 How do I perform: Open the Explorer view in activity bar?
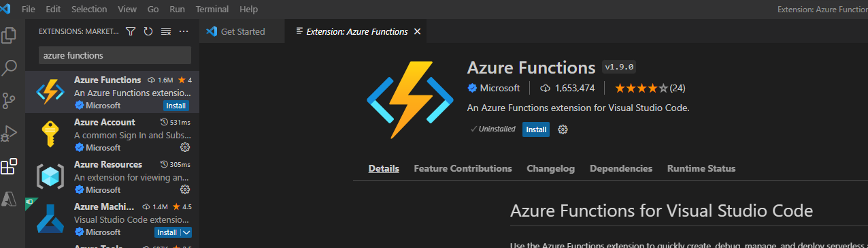pos(10,35)
